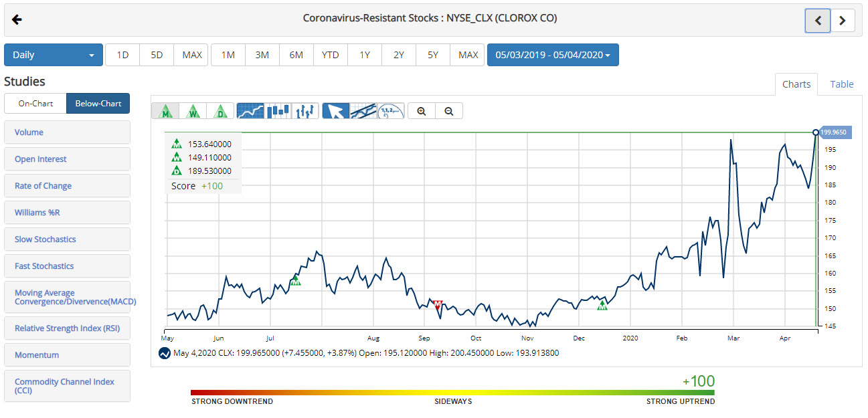Image resolution: width=868 pixels, height=418 pixels.
Task: Switch to candlestick chart style
Action: pos(278,111)
